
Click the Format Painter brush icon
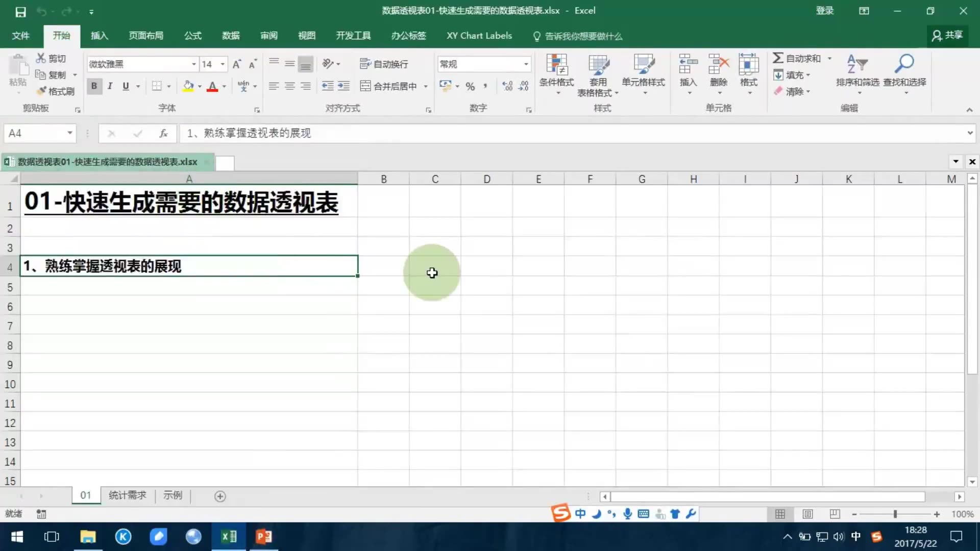point(42,91)
